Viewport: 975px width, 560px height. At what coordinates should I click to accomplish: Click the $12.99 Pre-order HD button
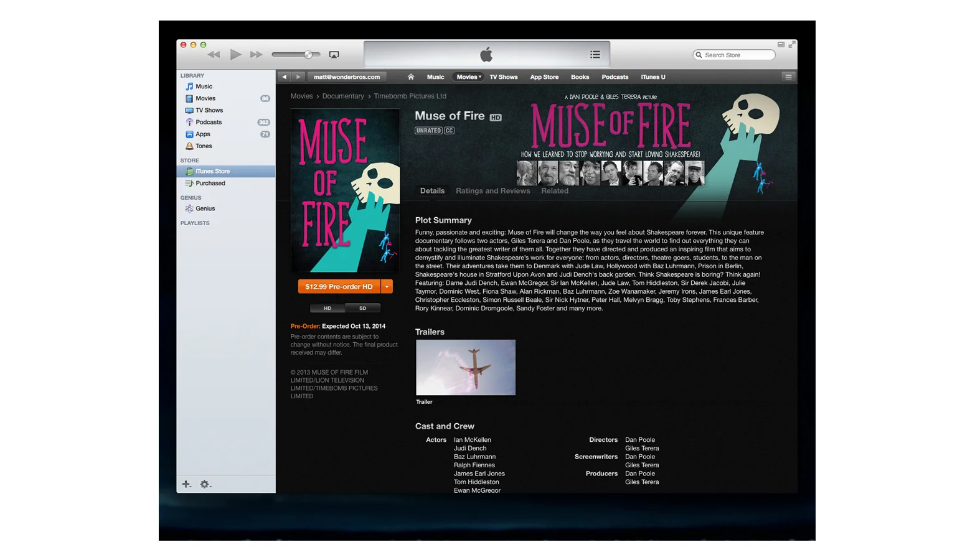(339, 286)
